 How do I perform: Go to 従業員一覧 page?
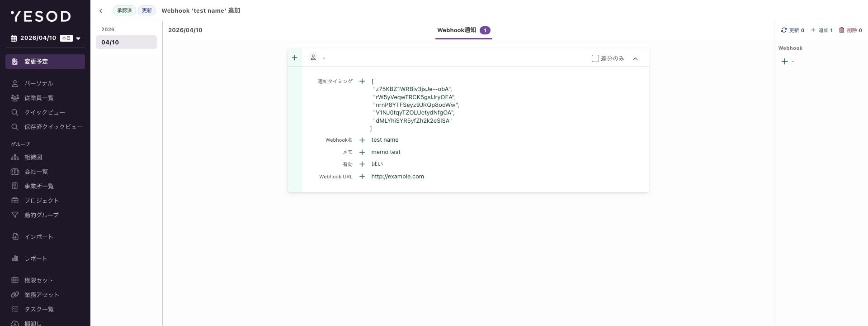coord(39,98)
